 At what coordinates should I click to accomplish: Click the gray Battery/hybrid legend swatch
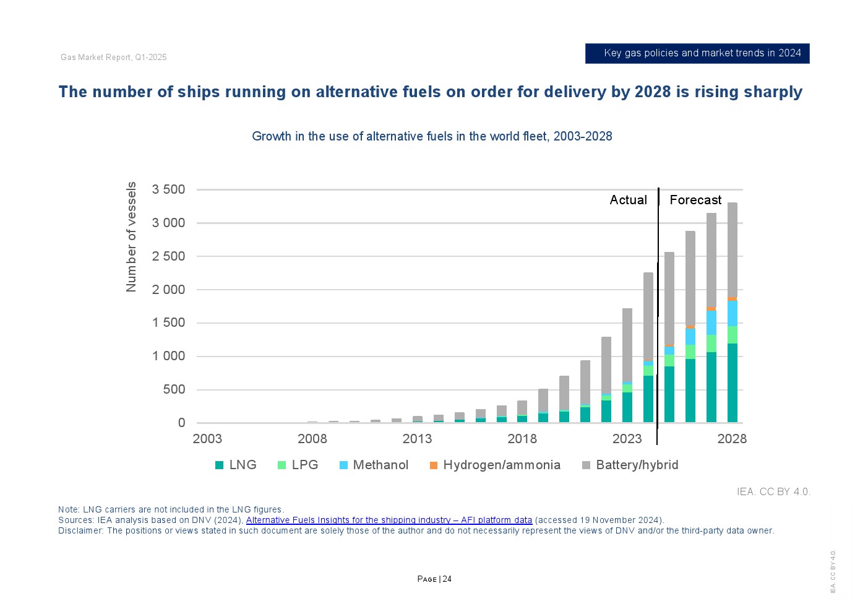(x=587, y=465)
